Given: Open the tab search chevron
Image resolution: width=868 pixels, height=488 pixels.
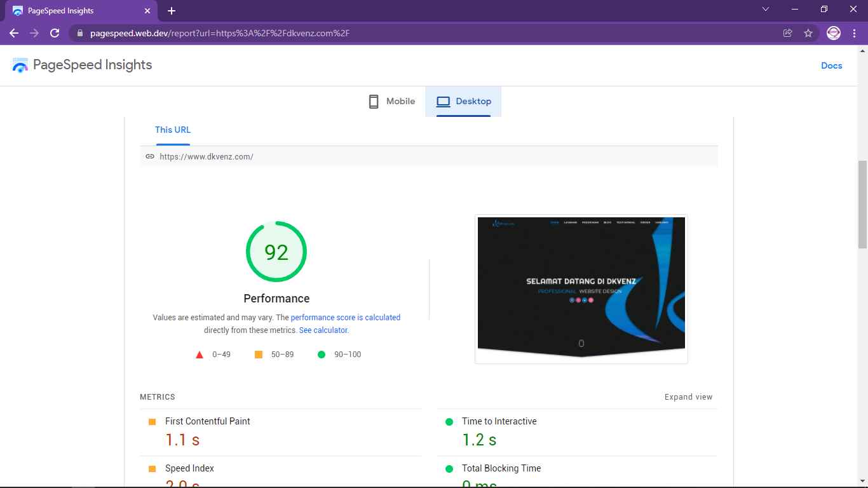Looking at the screenshot, I should click(x=766, y=9).
